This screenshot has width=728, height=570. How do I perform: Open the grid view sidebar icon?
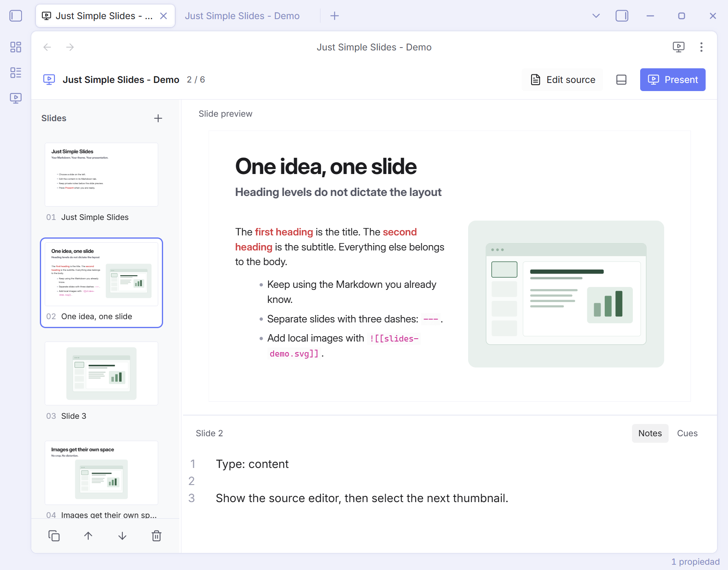pyautogui.click(x=15, y=47)
